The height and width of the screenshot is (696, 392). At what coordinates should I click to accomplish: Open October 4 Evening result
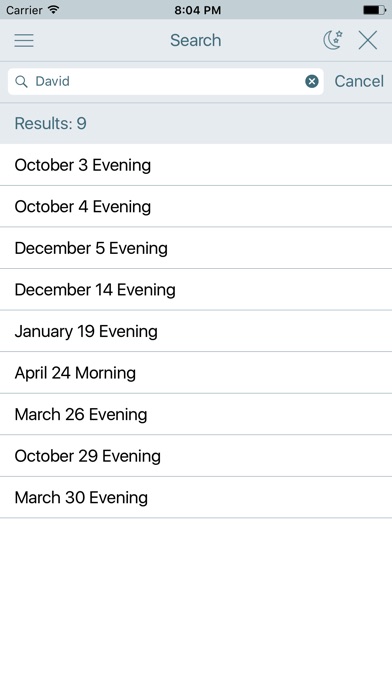pyautogui.click(x=196, y=206)
